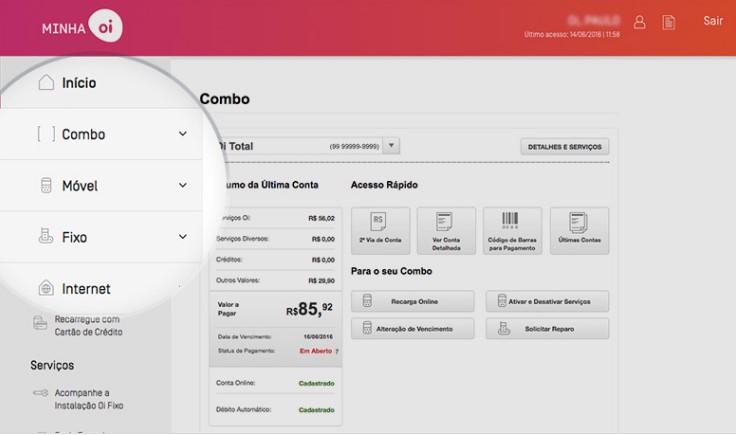Click the Créditos R$ 0,00 row
Image resolution: width=736 pixels, height=435 pixels.
276,259
